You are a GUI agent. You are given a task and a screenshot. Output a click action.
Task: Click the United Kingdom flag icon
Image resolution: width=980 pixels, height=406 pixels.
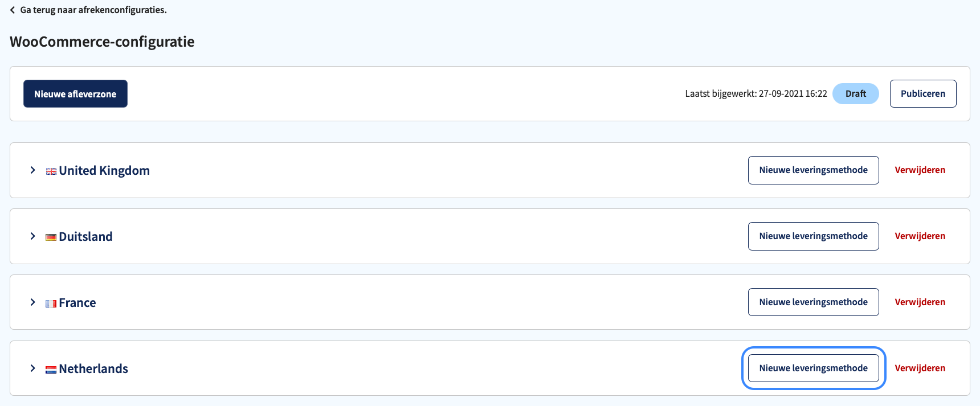pos(51,171)
